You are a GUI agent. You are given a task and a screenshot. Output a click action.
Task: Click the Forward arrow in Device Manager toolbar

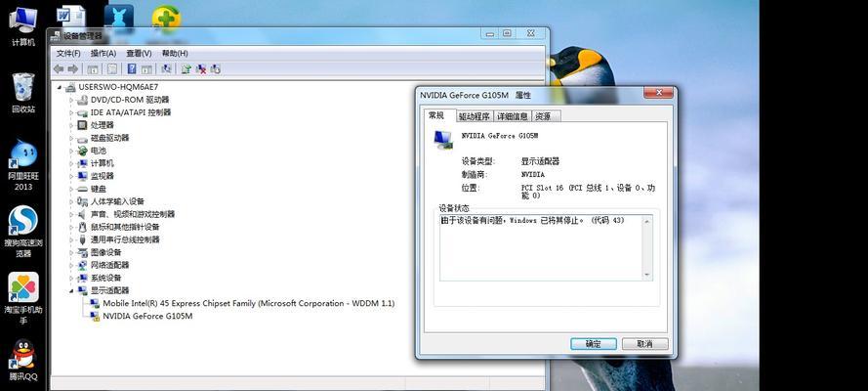click(x=72, y=69)
